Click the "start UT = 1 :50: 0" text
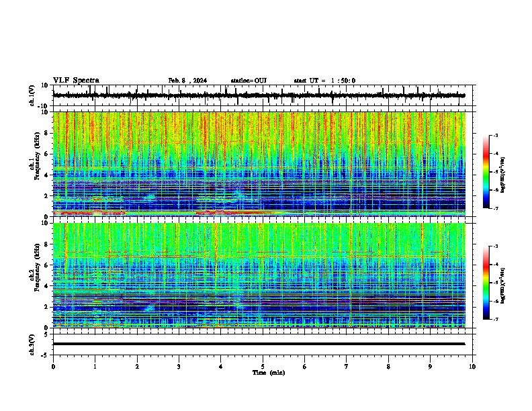 point(324,81)
